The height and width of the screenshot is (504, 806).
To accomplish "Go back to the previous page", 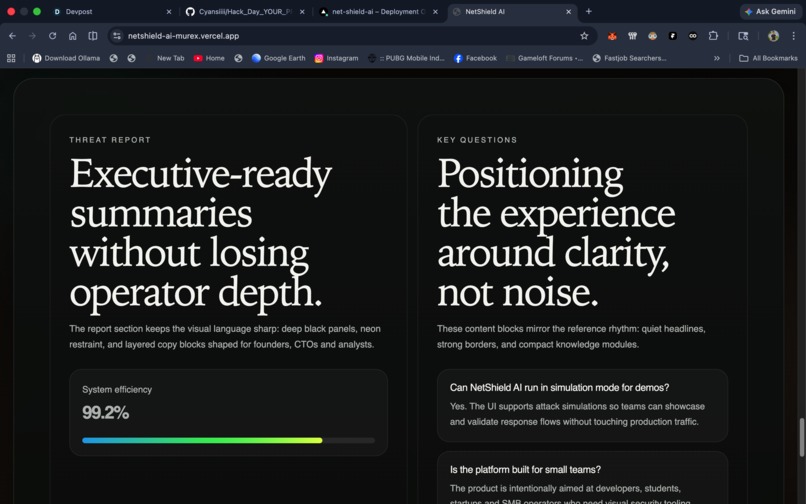I will click(12, 36).
